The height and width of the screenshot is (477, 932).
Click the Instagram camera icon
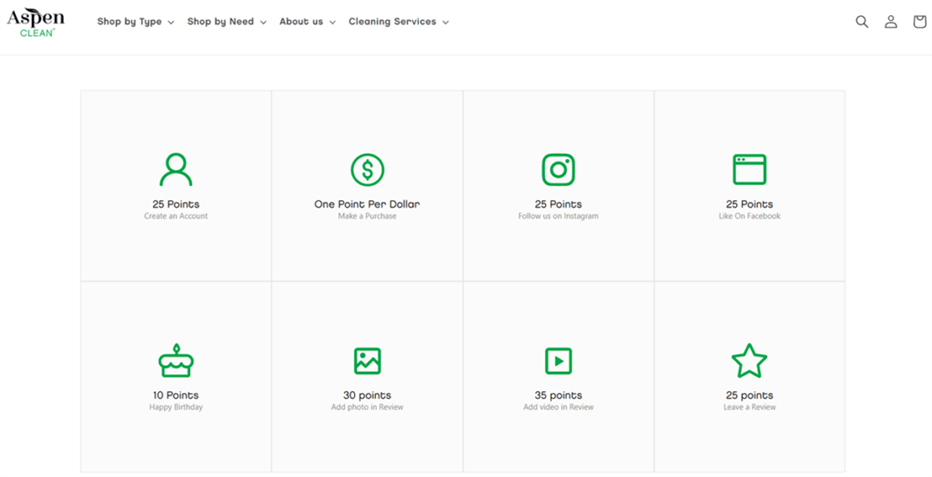[558, 170]
